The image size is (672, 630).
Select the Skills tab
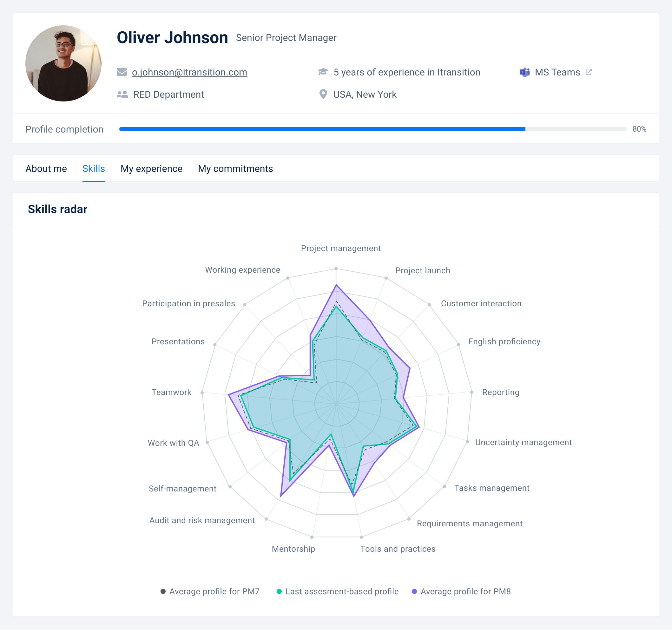tap(94, 169)
